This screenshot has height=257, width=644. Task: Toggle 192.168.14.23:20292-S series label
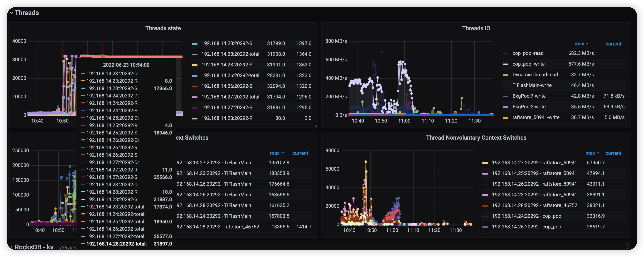(x=226, y=43)
